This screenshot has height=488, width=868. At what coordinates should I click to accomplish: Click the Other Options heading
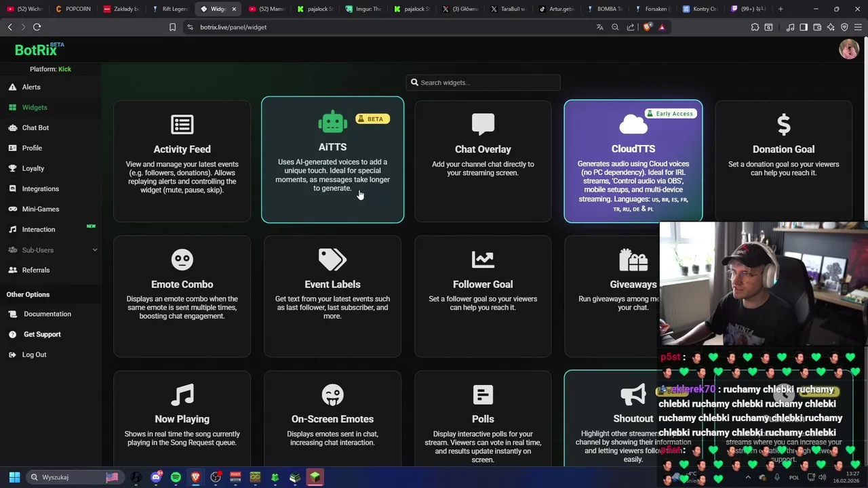(x=28, y=294)
